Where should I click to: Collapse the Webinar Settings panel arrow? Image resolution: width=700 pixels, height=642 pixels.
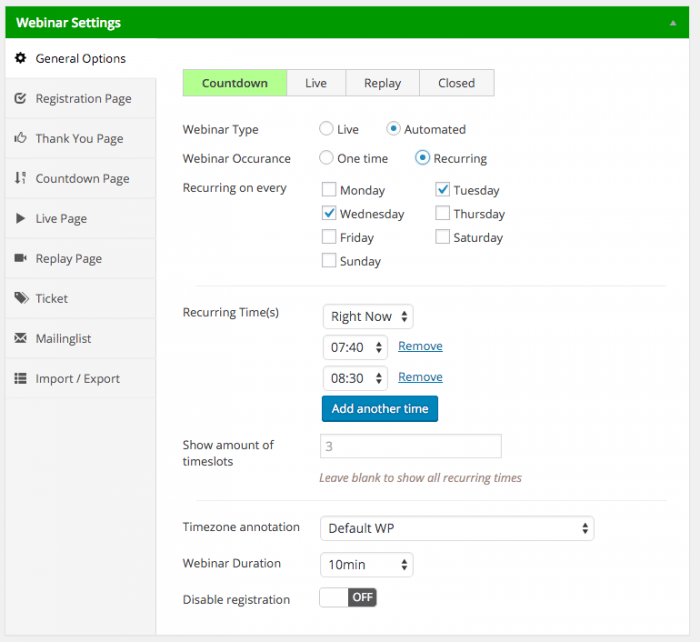673,23
